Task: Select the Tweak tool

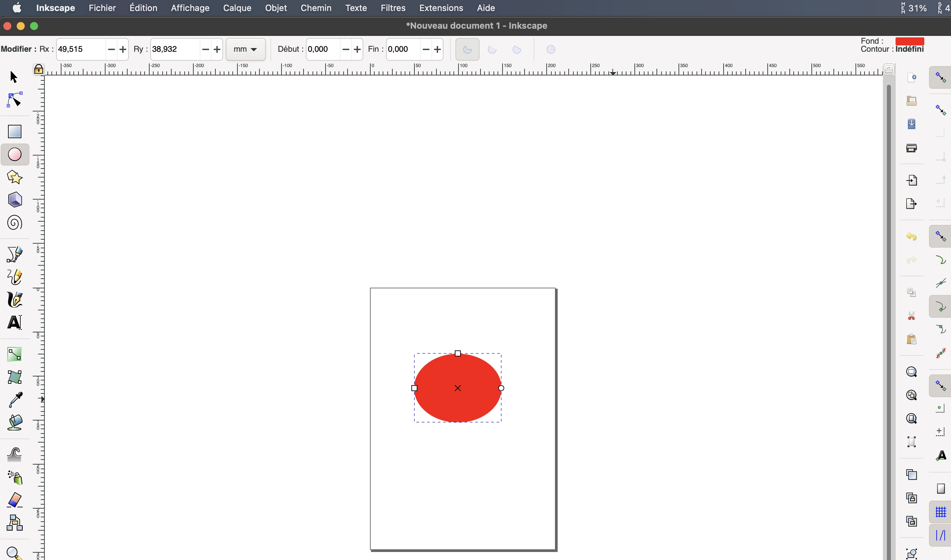Action: tap(15, 454)
